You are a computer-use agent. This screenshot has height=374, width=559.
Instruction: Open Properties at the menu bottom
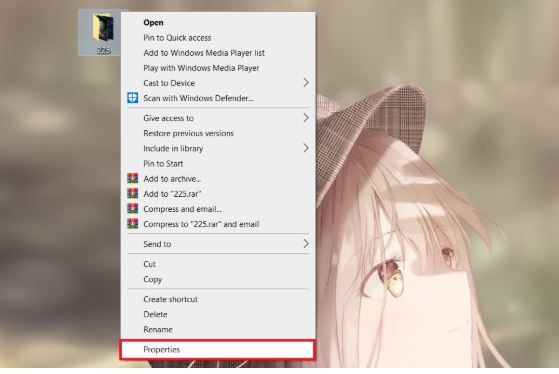pyautogui.click(x=218, y=349)
